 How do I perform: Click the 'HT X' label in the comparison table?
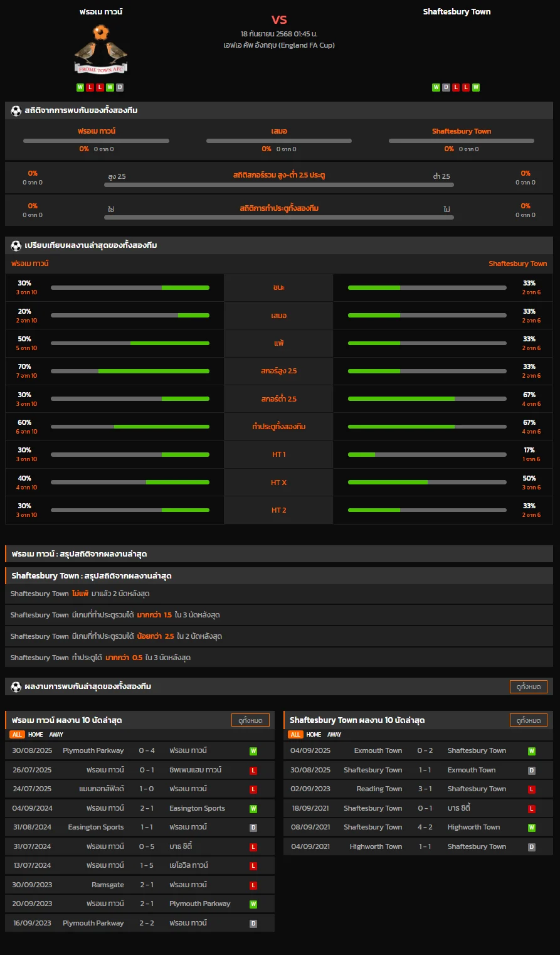(279, 483)
